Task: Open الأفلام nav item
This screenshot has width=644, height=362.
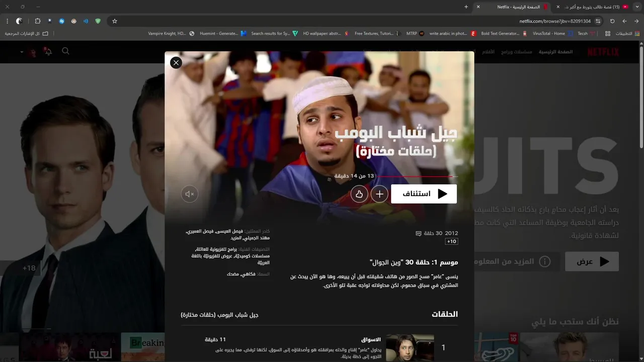Action: (489, 52)
